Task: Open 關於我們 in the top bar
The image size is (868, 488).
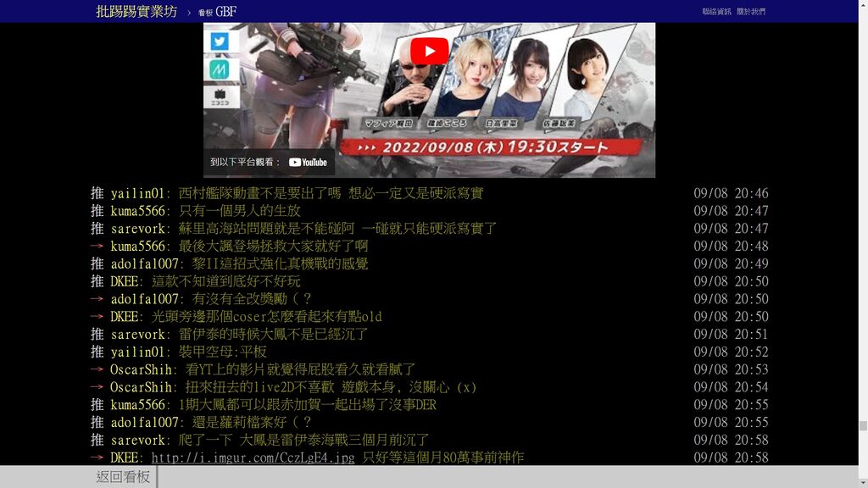Action: pyautogui.click(x=751, y=11)
